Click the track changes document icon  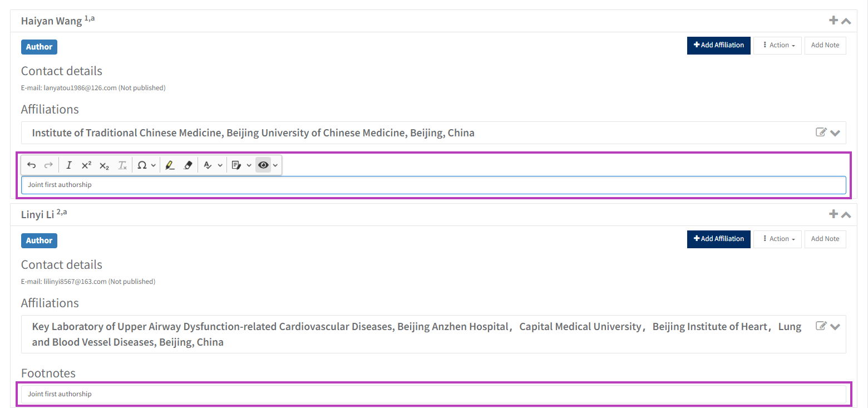point(236,165)
